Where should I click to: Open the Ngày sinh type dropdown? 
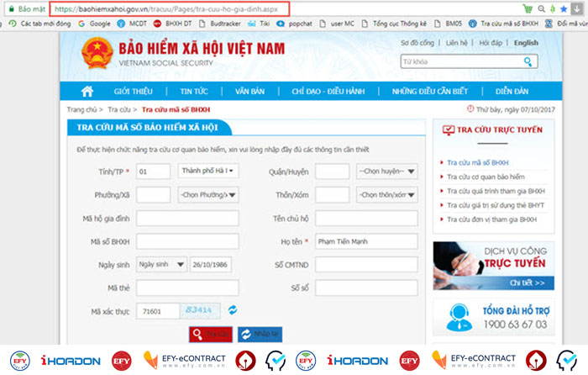tap(161, 264)
